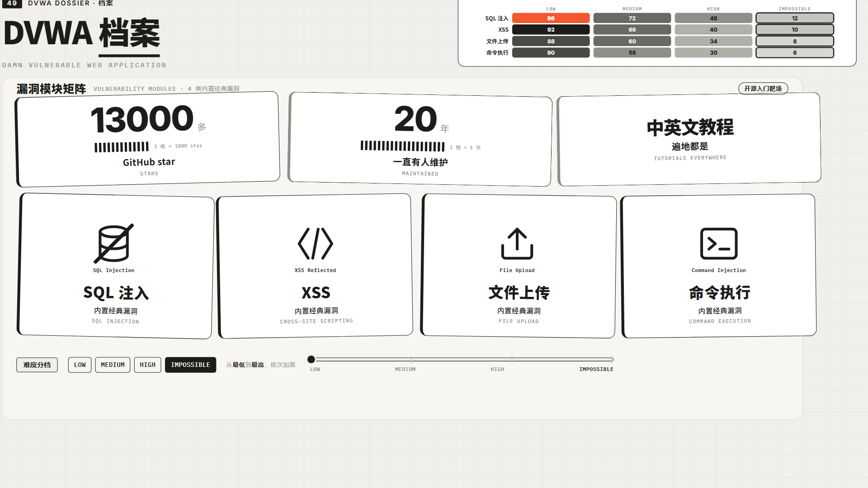868x488 pixels.
Task: Click the 漏洞模块矩阵 section heading
Action: [x=51, y=89]
